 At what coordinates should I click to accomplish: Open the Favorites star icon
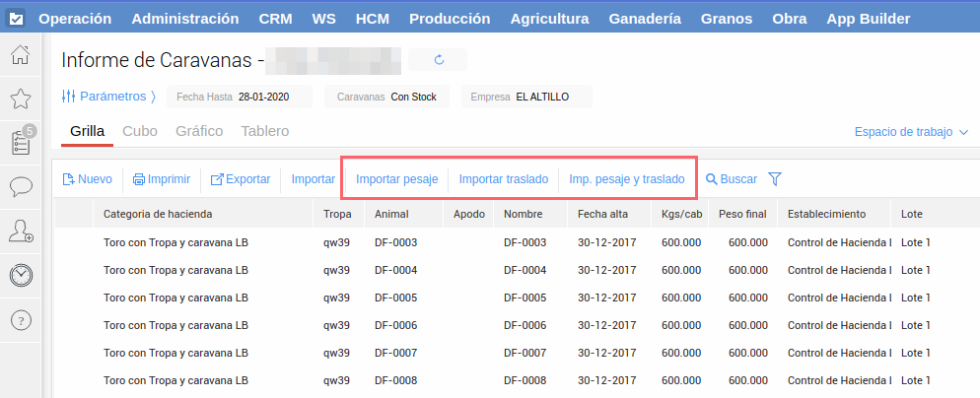click(21, 99)
